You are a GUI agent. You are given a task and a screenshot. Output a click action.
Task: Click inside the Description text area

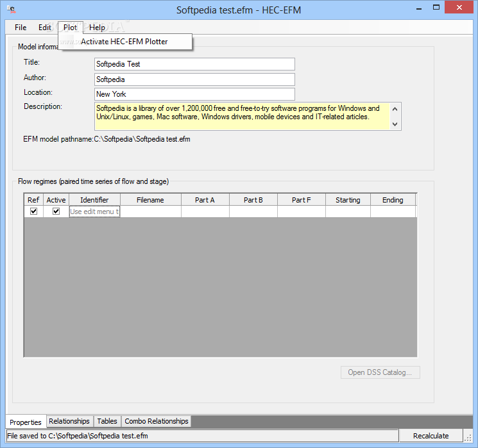click(x=242, y=117)
